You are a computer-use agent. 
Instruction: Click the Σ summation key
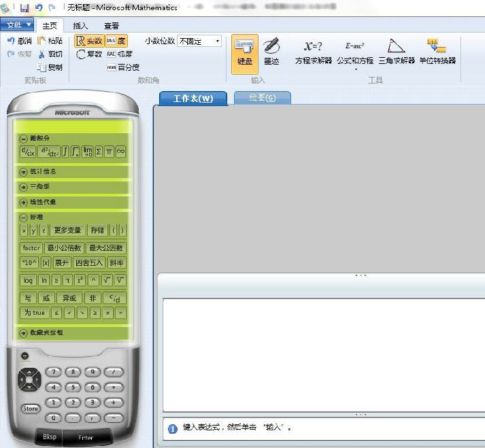(99, 152)
